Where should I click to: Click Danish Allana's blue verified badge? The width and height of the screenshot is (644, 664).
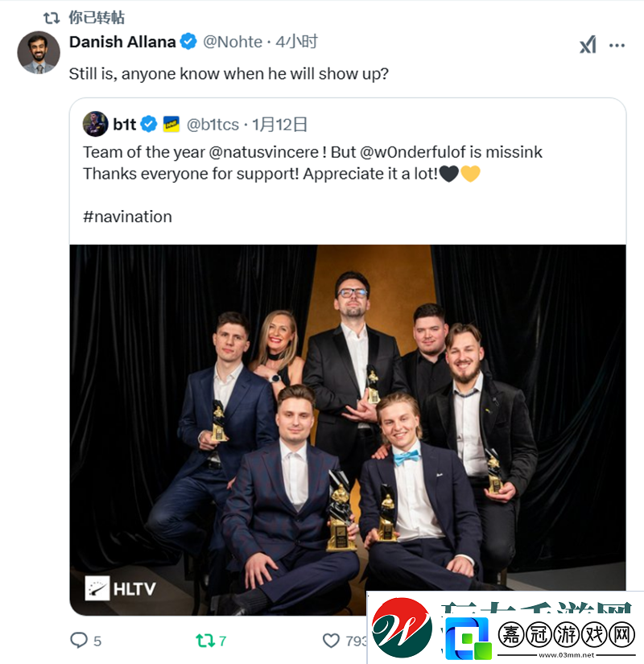tap(188, 42)
